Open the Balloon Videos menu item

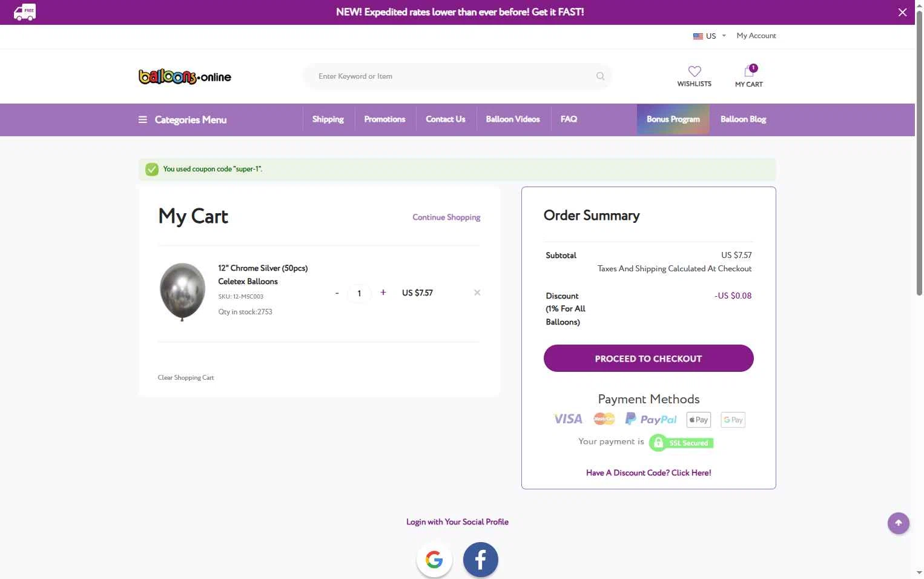(513, 119)
